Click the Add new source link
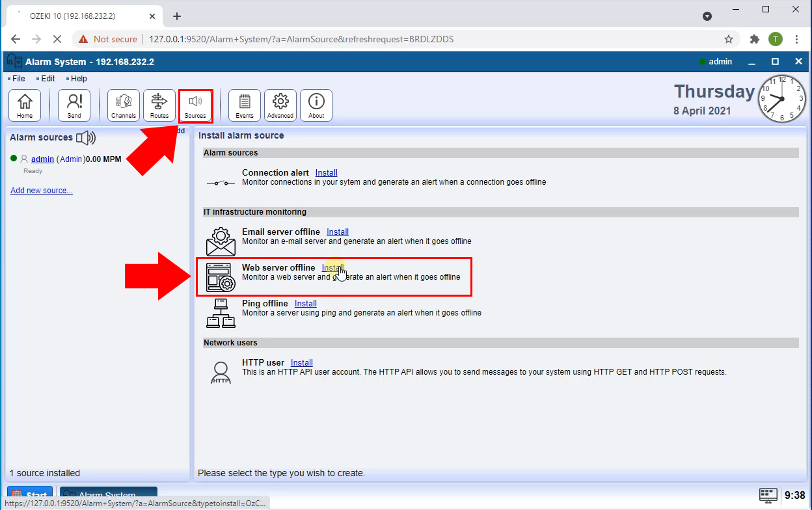812x510 pixels. tap(42, 191)
